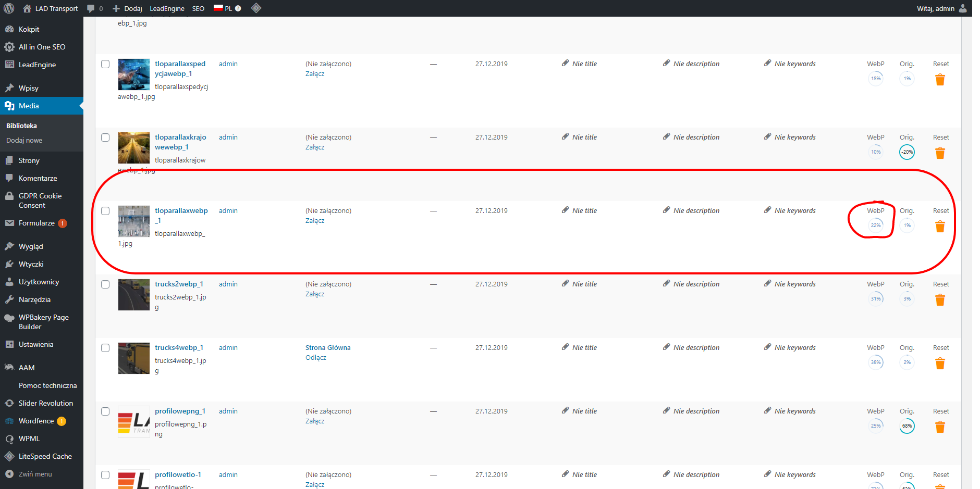Open the WordPress logo menu
This screenshot has width=980, height=489.
pos(9,8)
